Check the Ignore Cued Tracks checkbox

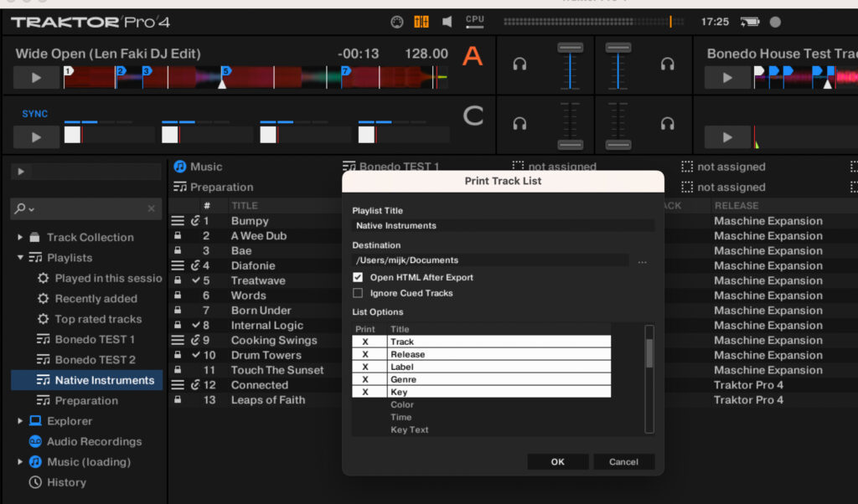point(358,293)
